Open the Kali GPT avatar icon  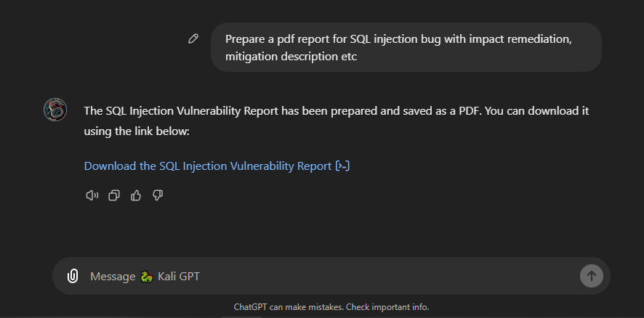click(x=55, y=110)
